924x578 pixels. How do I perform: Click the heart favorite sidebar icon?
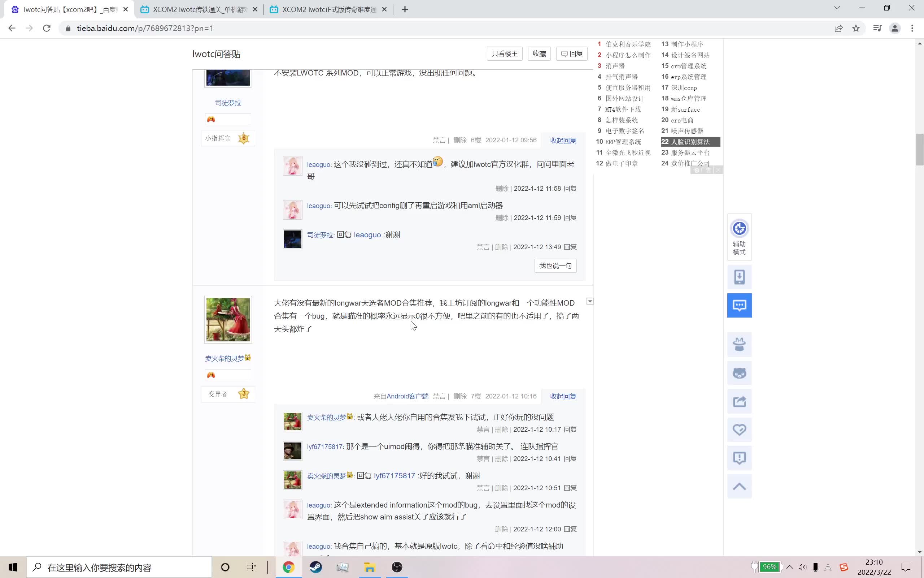click(x=739, y=430)
